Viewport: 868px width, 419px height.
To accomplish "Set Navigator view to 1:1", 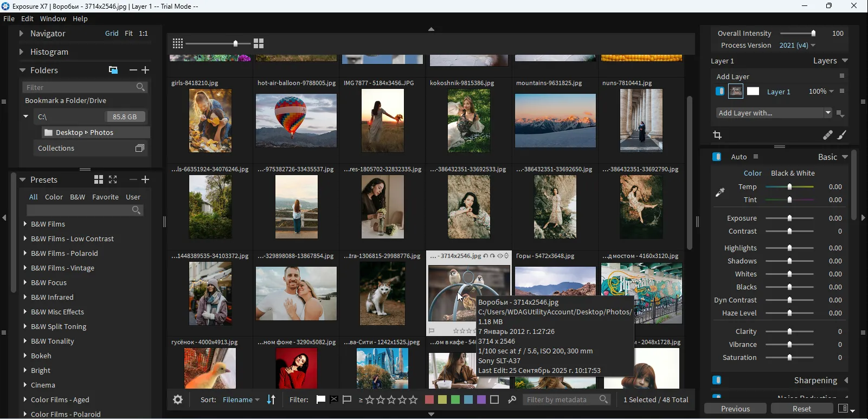I will tap(143, 33).
